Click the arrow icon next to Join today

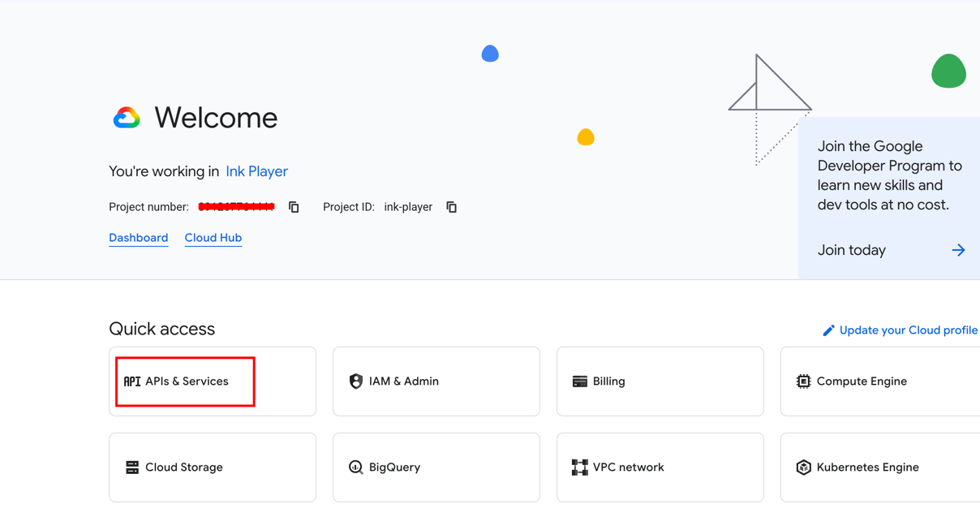pyautogui.click(x=958, y=250)
